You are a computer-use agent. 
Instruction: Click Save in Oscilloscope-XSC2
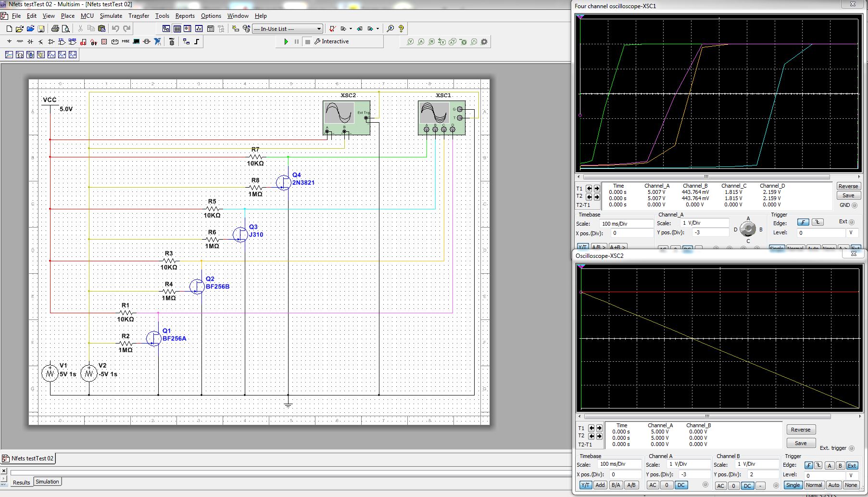point(801,443)
